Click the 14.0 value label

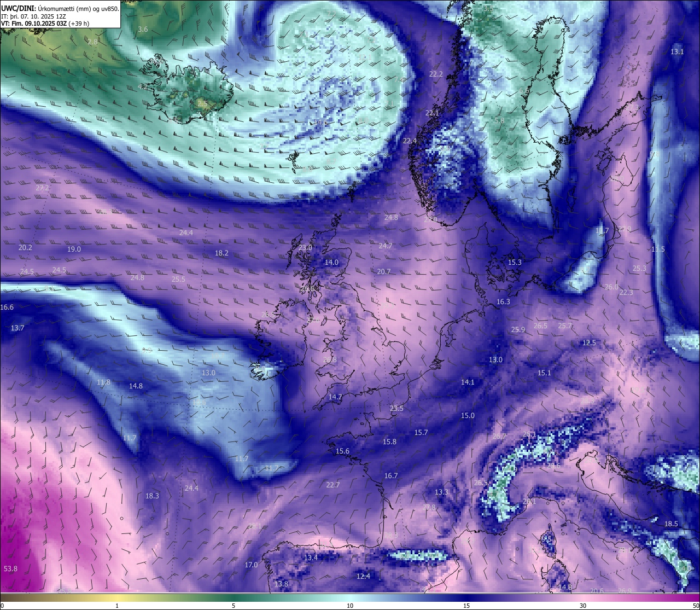pos(331,262)
